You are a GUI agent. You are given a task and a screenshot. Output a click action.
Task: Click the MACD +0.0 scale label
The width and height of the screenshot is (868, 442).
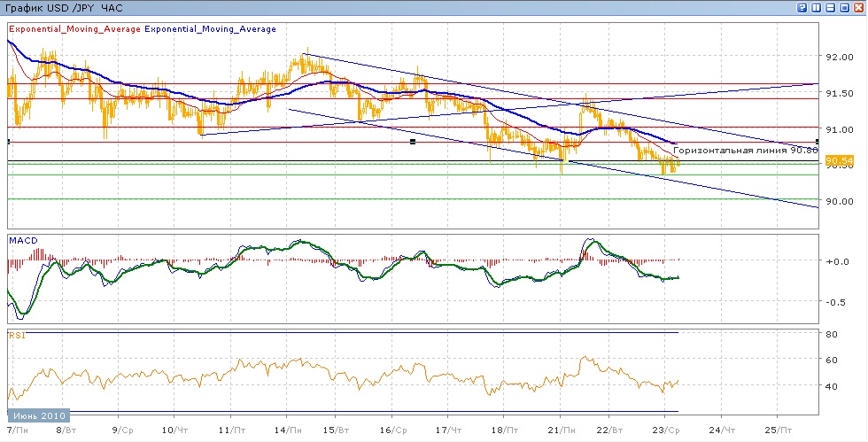coord(837,261)
